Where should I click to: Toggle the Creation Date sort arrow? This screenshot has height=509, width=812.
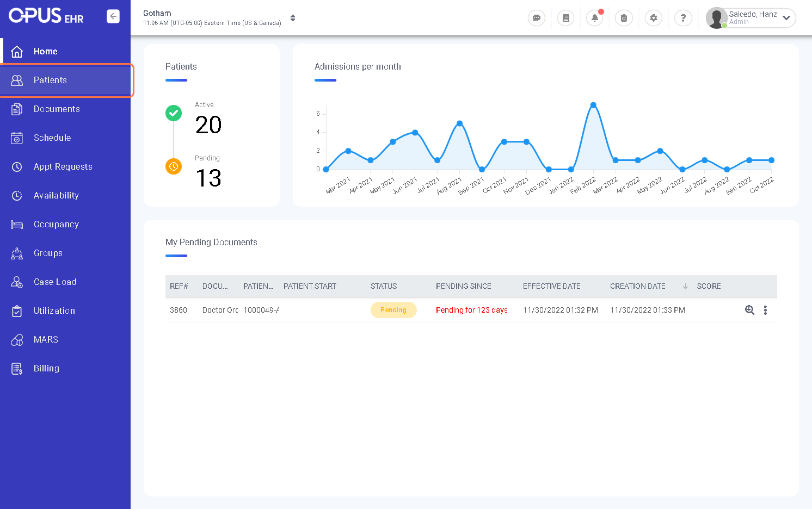[x=685, y=286]
